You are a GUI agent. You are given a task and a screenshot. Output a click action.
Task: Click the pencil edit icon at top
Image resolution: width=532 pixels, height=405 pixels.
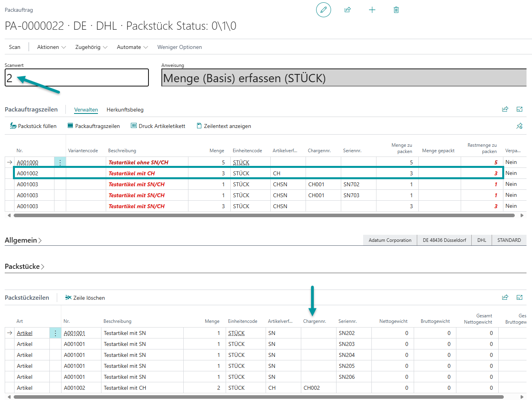323,10
